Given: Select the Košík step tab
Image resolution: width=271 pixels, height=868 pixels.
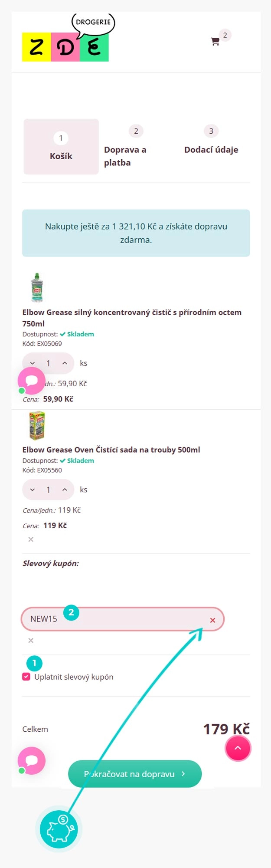Looking at the screenshot, I should [x=61, y=147].
